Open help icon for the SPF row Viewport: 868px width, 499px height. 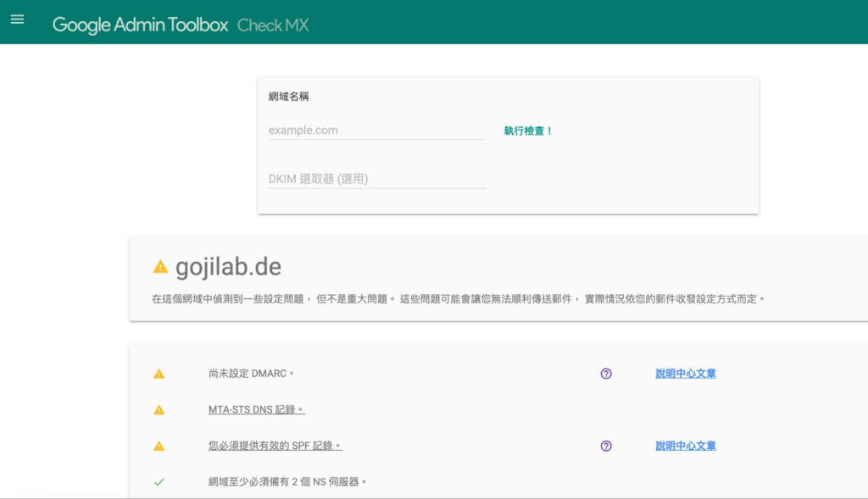point(606,446)
